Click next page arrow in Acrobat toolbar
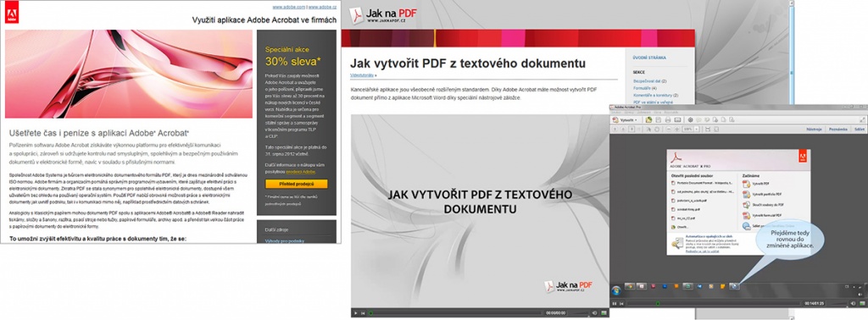Screen dimensions: 868x320 point(623,129)
